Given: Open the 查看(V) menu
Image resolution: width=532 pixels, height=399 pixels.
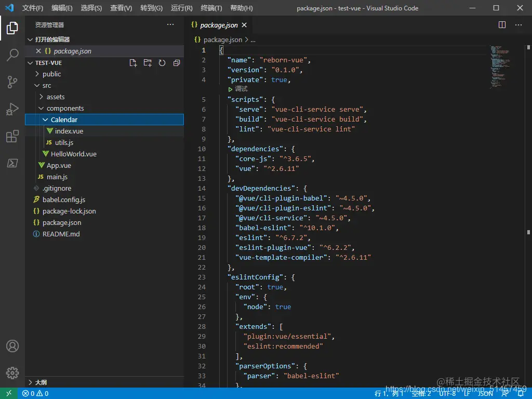Looking at the screenshot, I should coord(121,8).
